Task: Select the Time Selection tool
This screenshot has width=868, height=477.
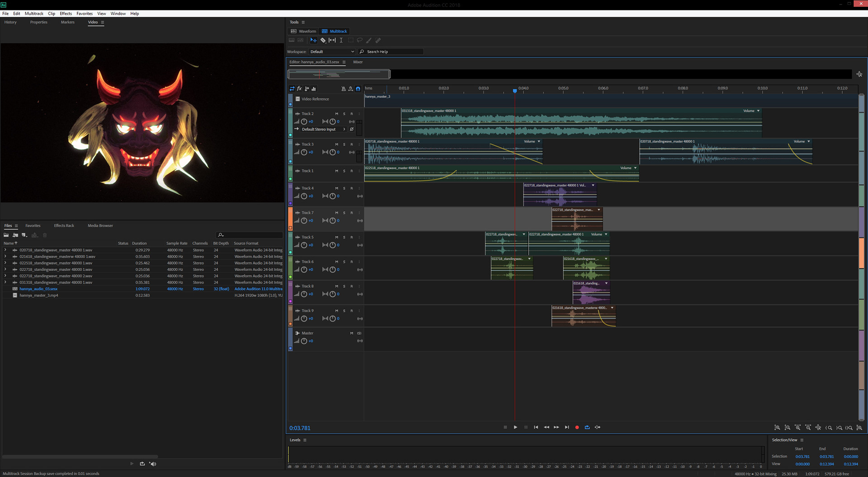Action: [341, 40]
